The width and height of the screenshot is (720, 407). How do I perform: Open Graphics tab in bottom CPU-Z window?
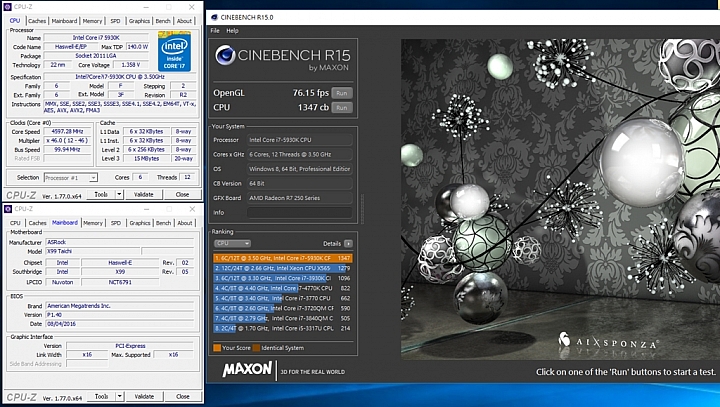coord(140,223)
